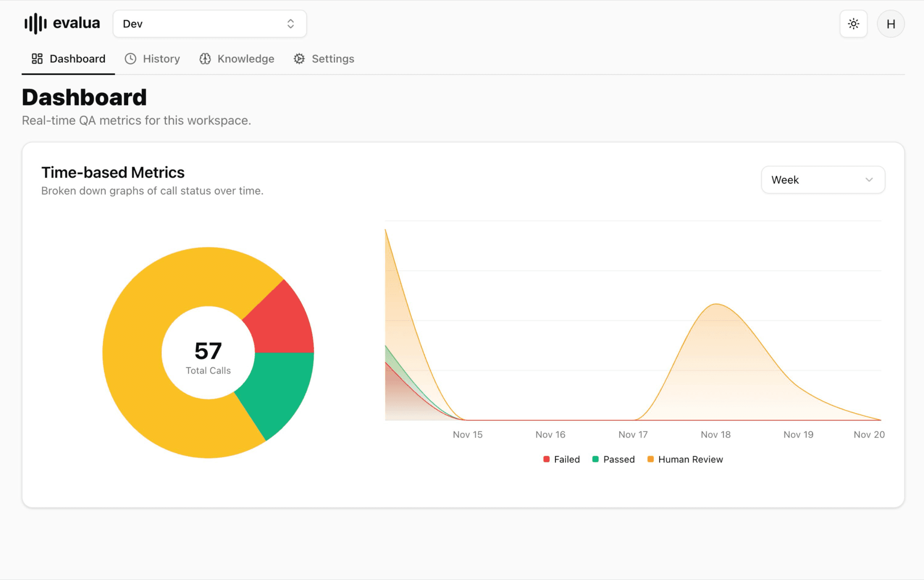
Task: Toggle the Passed series in the legend
Action: (613, 459)
